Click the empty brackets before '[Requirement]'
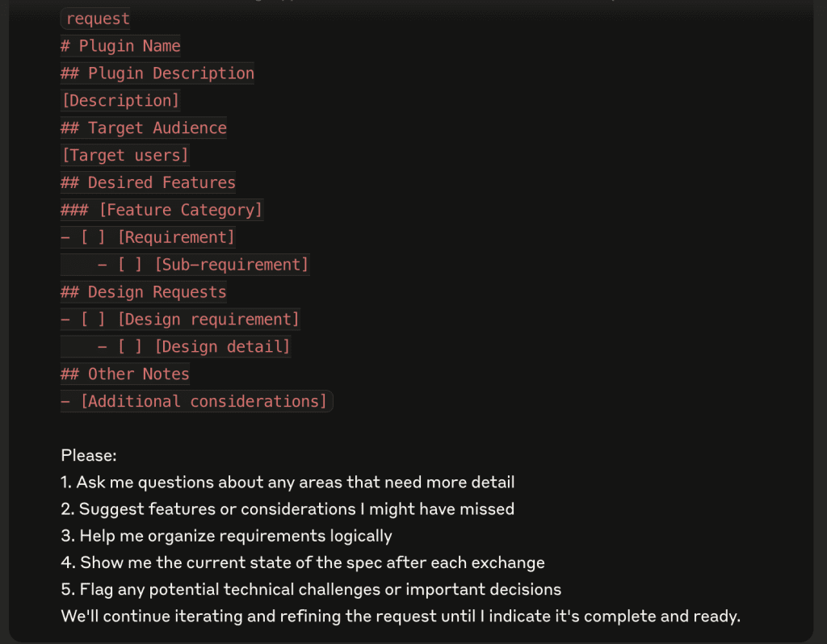 (93, 237)
